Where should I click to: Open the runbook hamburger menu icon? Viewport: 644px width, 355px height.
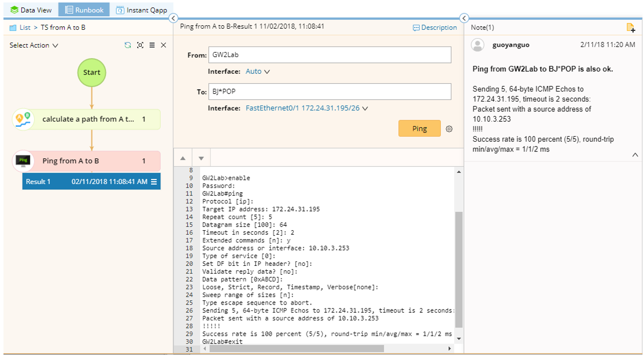pos(152,45)
